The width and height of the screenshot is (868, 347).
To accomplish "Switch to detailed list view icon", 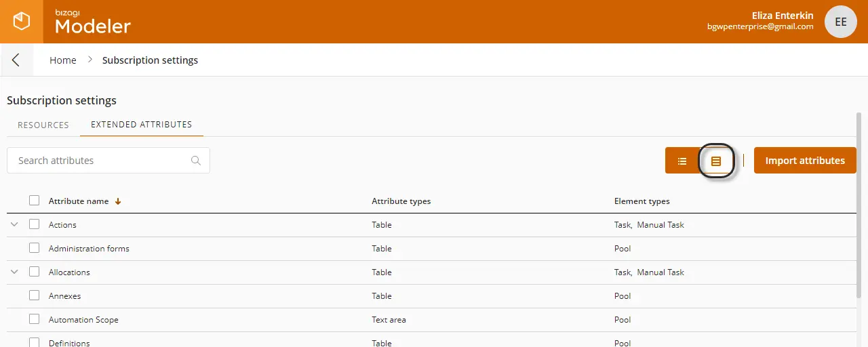I will [716, 161].
